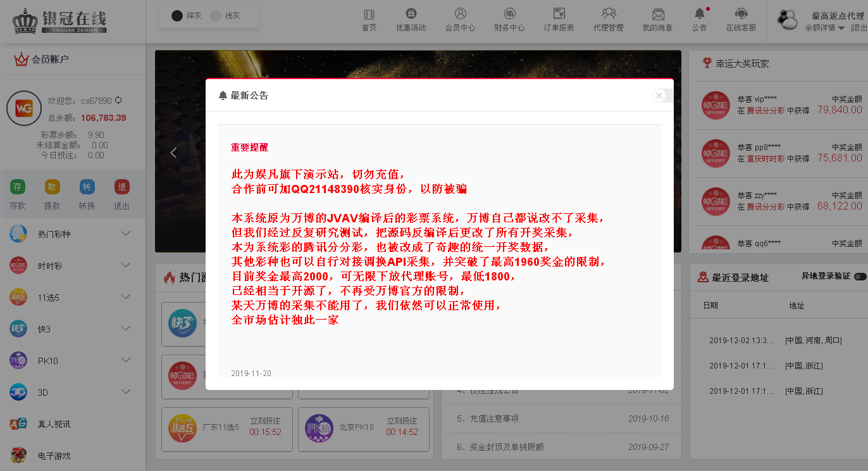Click lottery icon beside winner zzy****
The image size is (868, 471).
point(716,201)
